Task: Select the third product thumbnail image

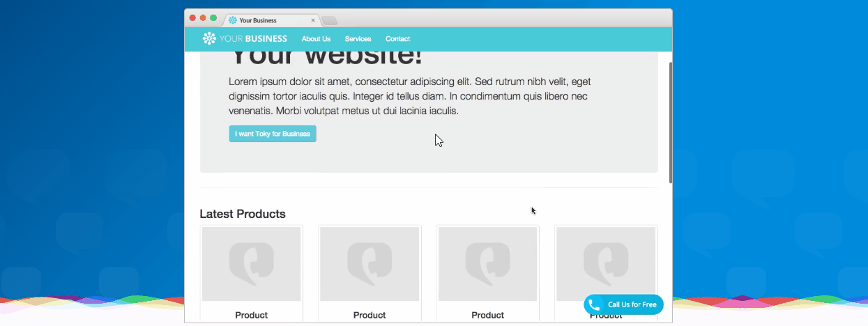Action: tap(487, 264)
